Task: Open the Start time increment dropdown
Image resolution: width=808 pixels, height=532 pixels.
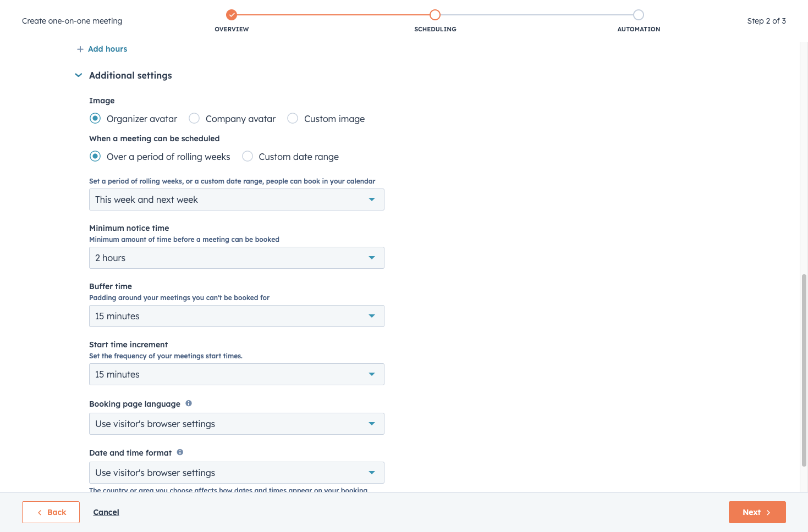Action: [237, 374]
